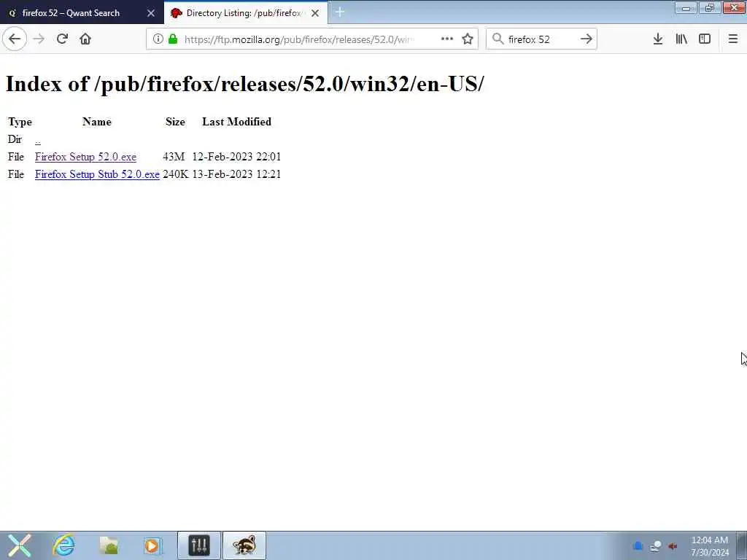This screenshot has height=560, width=747.
Task: Open the Start menu on taskbar
Action: tap(20, 545)
